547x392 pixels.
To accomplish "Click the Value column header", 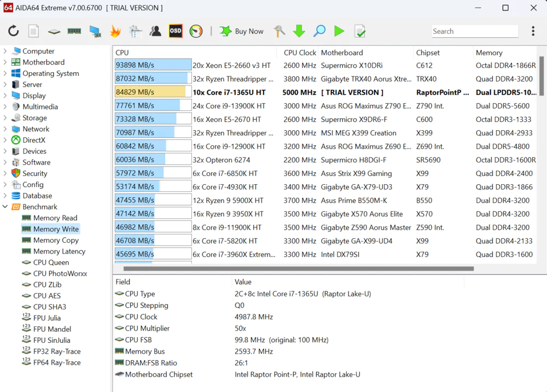I will point(348,282).
